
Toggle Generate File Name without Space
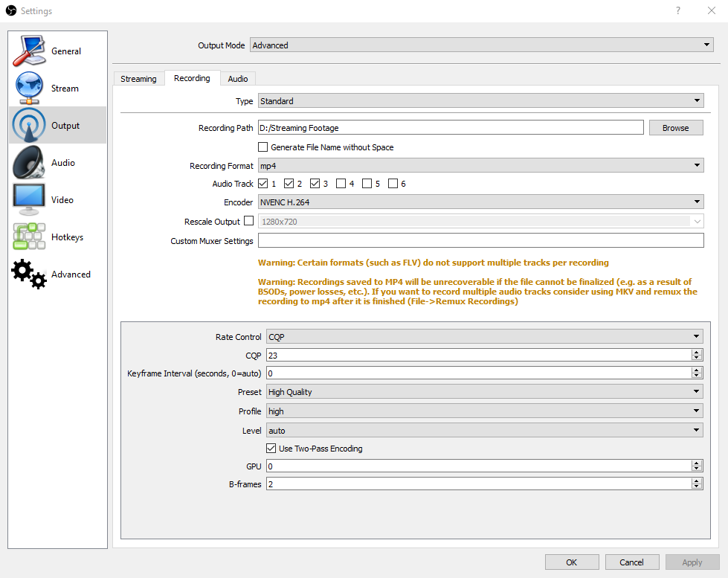pyautogui.click(x=262, y=147)
